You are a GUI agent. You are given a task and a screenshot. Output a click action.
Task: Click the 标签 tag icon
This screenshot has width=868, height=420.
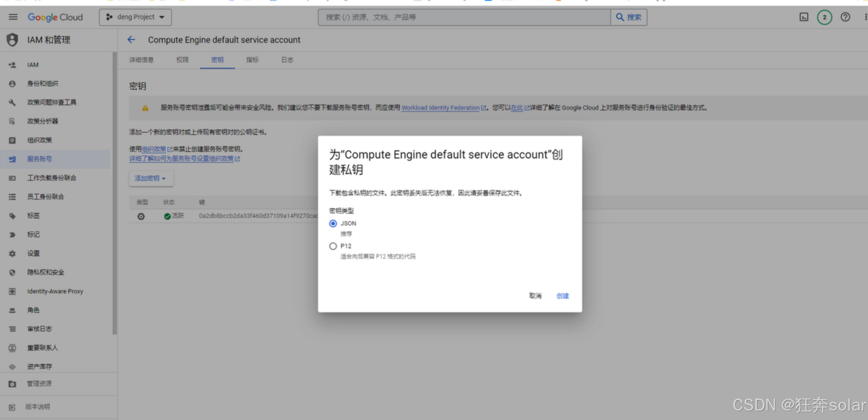point(12,216)
